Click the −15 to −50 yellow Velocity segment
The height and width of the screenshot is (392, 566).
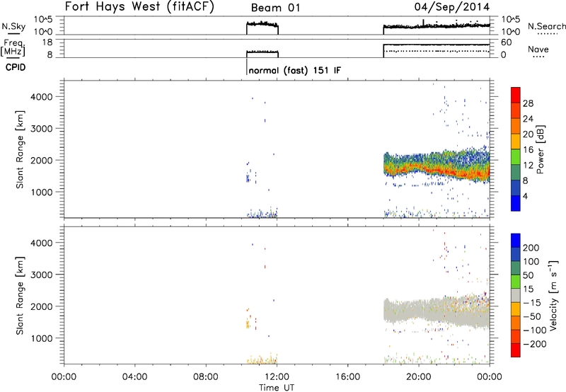pos(516,309)
